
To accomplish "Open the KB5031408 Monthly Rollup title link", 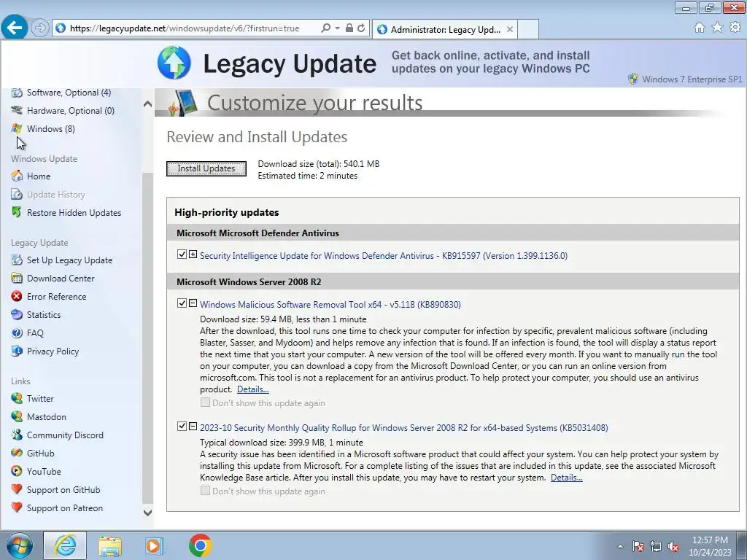I will coord(404,427).
